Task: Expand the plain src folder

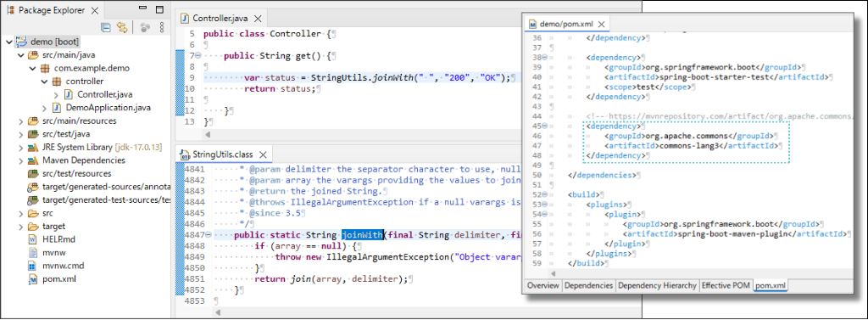Action: click(21, 213)
